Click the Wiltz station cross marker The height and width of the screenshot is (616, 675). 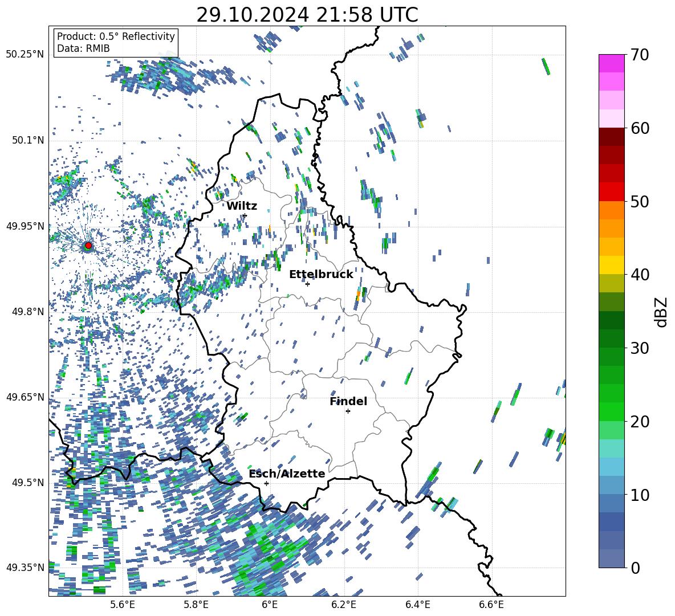click(x=245, y=215)
